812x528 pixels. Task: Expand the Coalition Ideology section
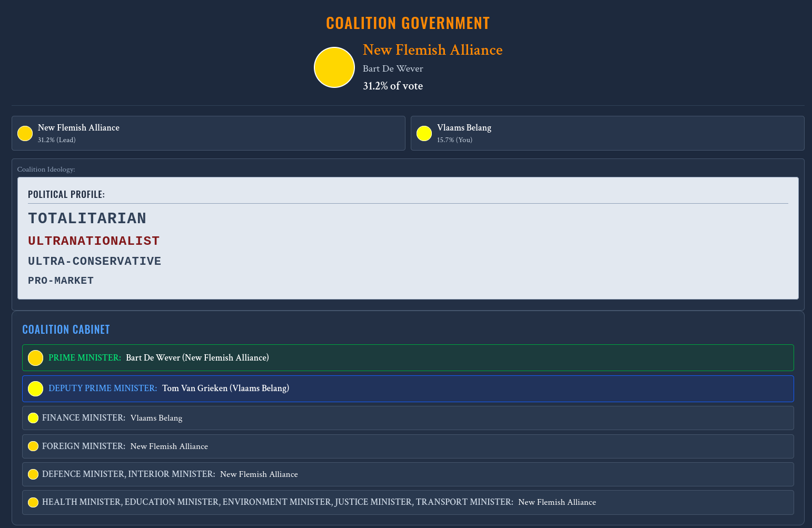[x=46, y=169]
